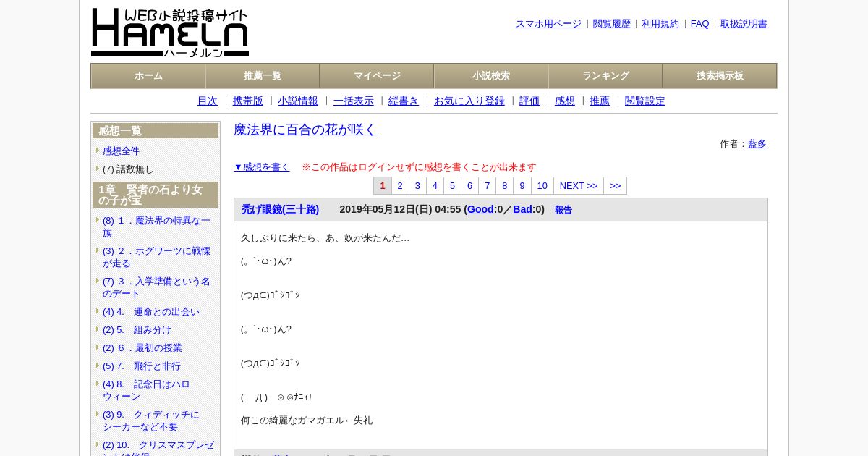Go to pagination page 7
Screen dimensions: 868x456
[x=487, y=186]
